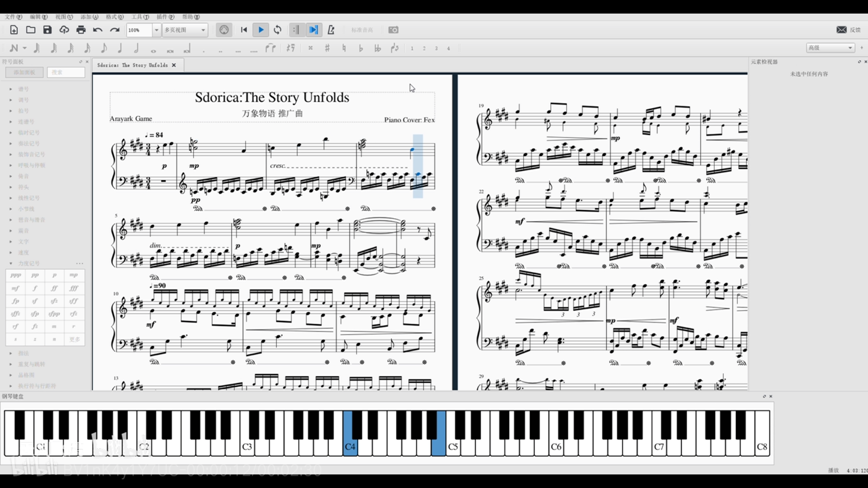Select the longa note duration
The width and height of the screenshot is (868, 488).
pyautogui.click(x=187, y=49)
